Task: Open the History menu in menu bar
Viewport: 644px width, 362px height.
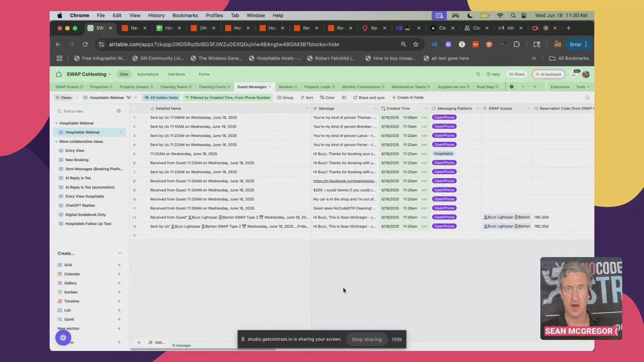Action: pyautogui.click(x=156, y=15)
